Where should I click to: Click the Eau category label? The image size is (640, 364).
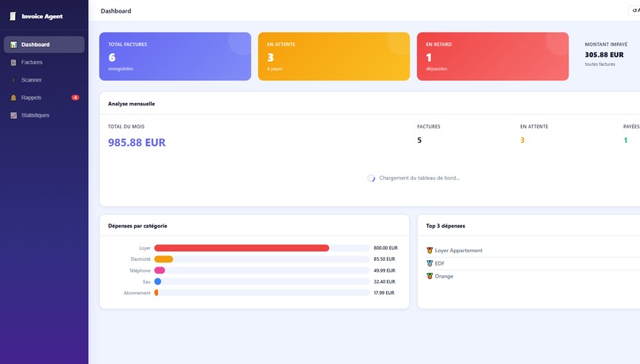point(147,282)
